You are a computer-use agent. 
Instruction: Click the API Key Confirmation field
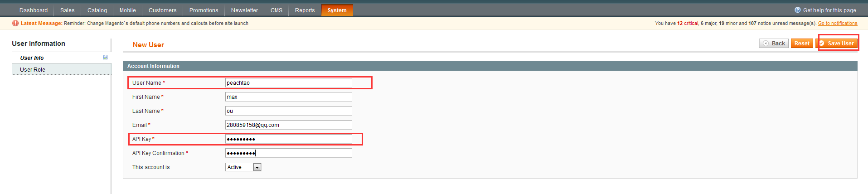[x=288, y=153]
